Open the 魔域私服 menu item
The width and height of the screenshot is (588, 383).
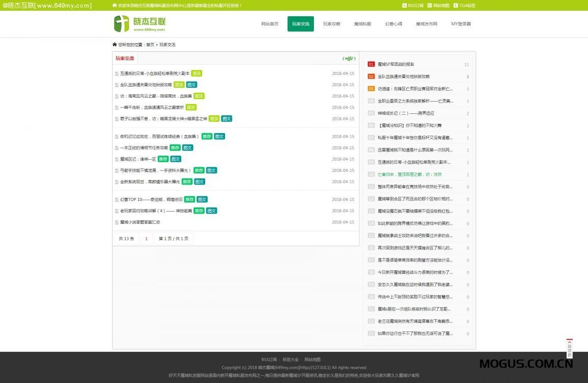(363, 23)
